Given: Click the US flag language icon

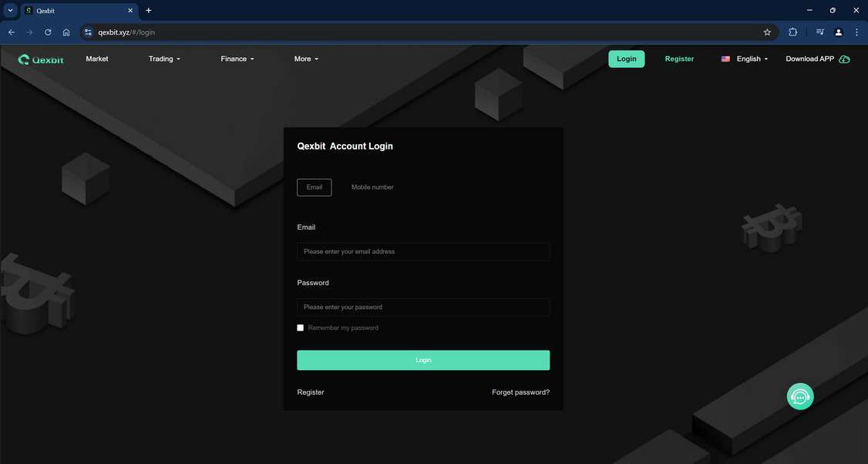Looking at the screenshot, I should click(x=725, y=59).
